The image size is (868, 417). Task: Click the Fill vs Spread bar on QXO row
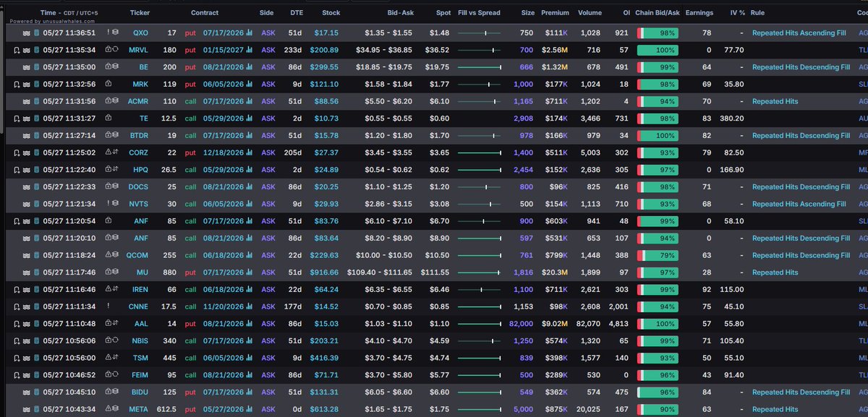(480, 33)
